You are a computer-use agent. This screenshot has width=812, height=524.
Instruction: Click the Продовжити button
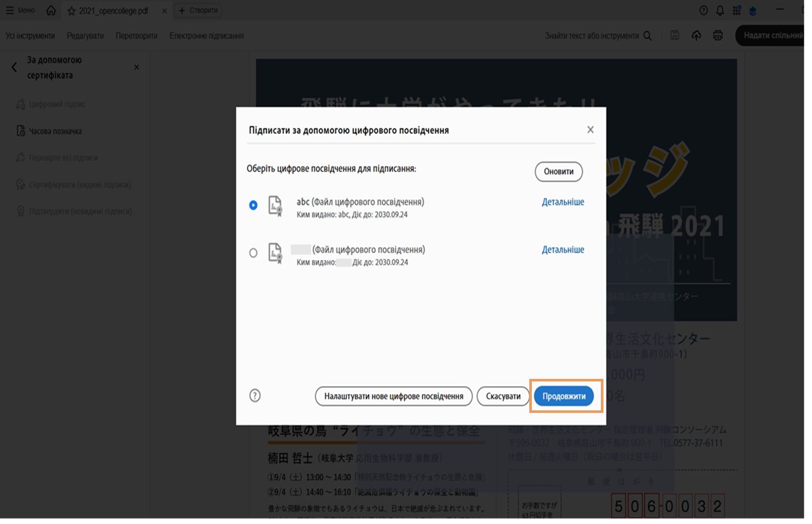[564, 396]
